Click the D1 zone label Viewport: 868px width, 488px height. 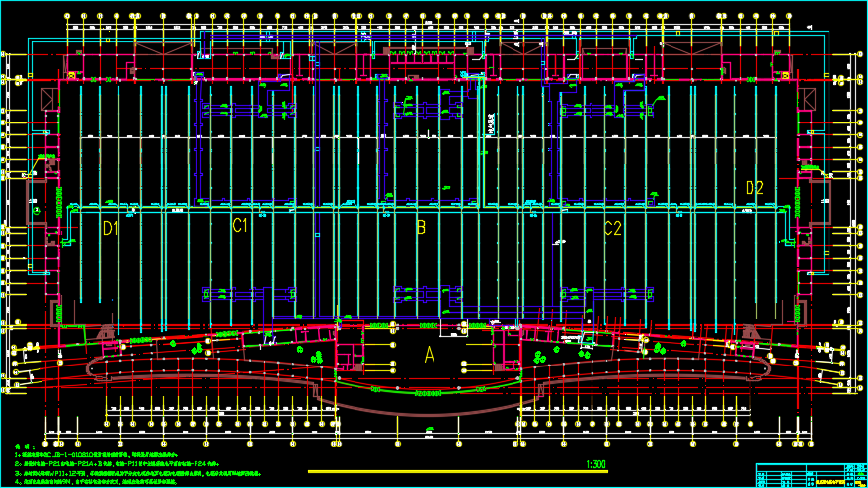[x=111, y=228]
